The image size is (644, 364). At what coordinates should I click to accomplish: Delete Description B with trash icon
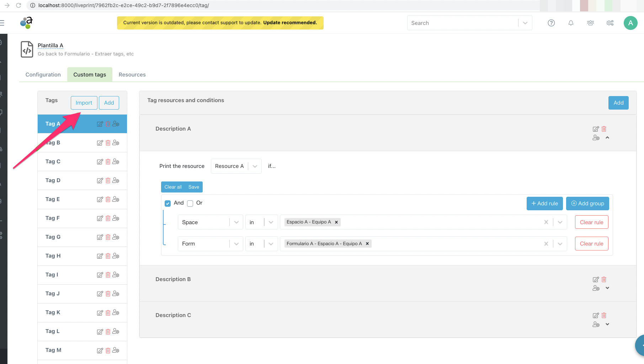tap(604, 279)
